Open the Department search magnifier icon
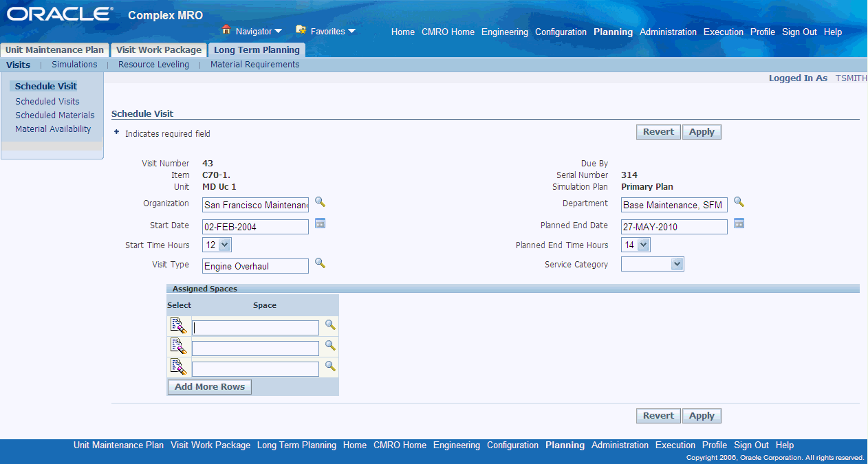The width and height of the screenshot is (868, 464). (x=739, y=202)
